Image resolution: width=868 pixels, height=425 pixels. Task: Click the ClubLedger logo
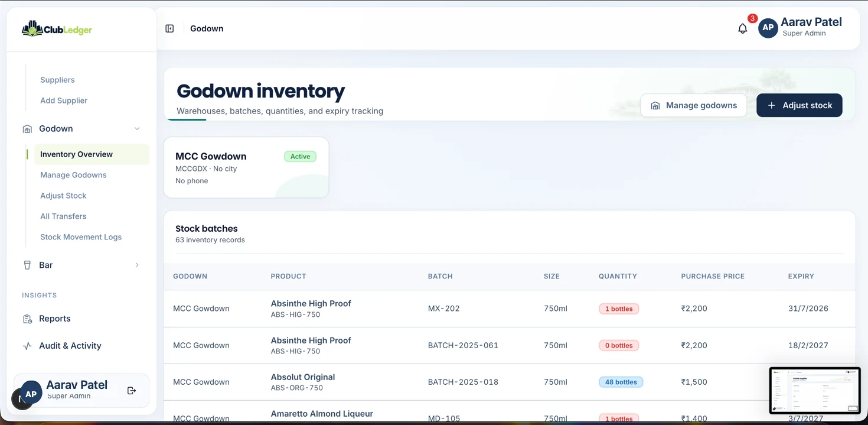tap(57, 28)
